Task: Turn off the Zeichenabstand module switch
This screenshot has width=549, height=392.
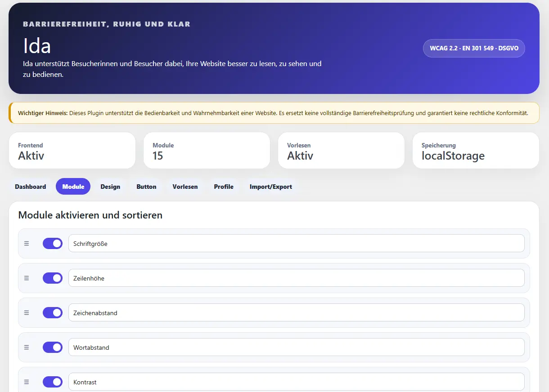Action: [53, 313]
